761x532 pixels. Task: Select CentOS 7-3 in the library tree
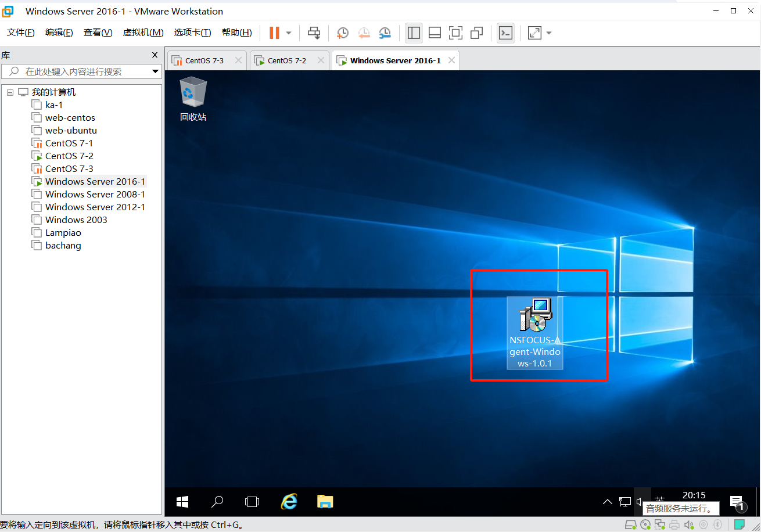[69, 169]
